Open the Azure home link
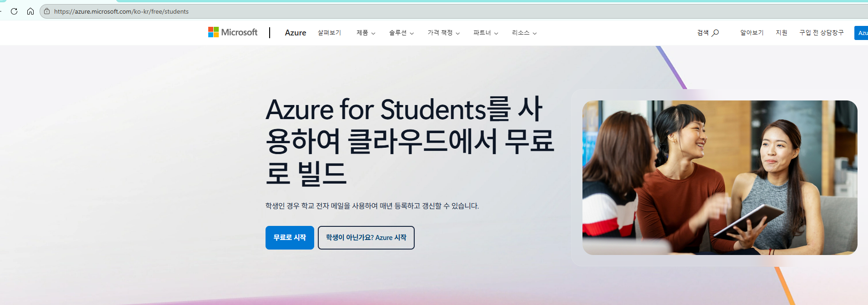 point(296,33)
